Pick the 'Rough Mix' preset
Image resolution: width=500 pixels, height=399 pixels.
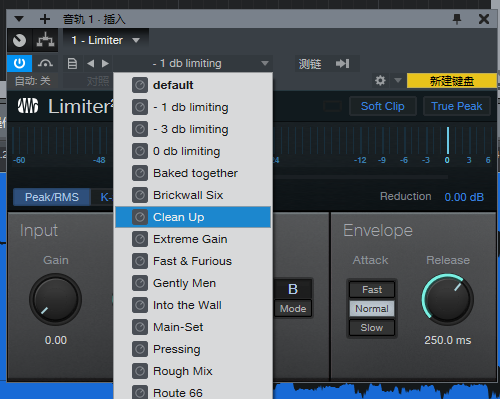193,371
